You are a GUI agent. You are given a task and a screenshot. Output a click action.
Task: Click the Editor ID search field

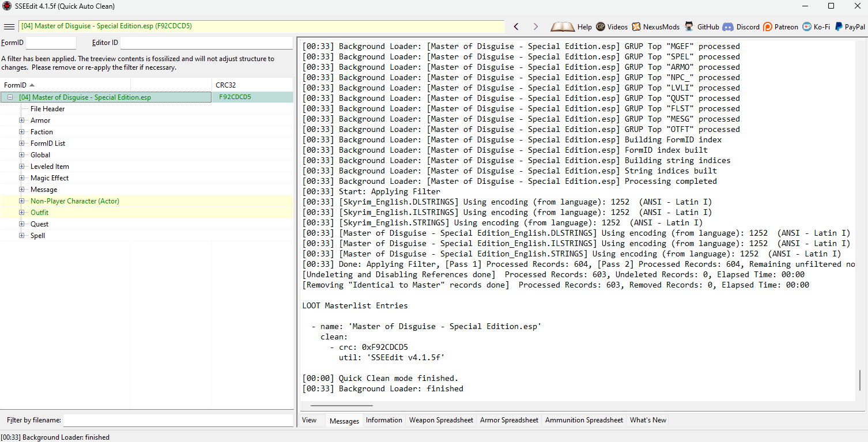[206, 43]
